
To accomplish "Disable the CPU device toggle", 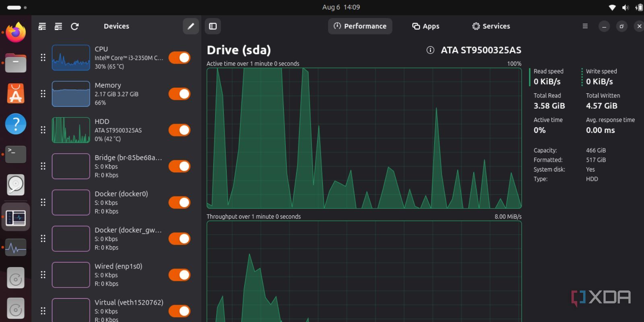I will tap(180, 58).
